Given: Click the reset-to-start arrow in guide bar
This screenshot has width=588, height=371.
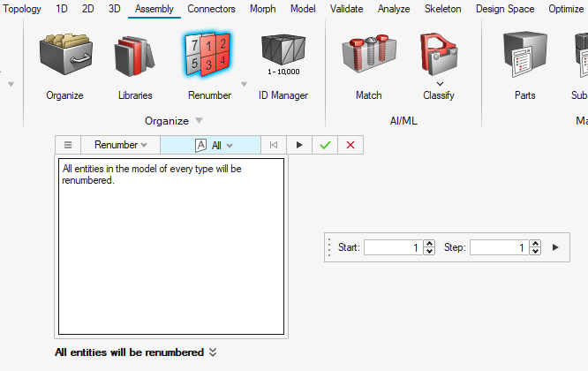Looking at the screenshot, I should (x=274, y=145).
